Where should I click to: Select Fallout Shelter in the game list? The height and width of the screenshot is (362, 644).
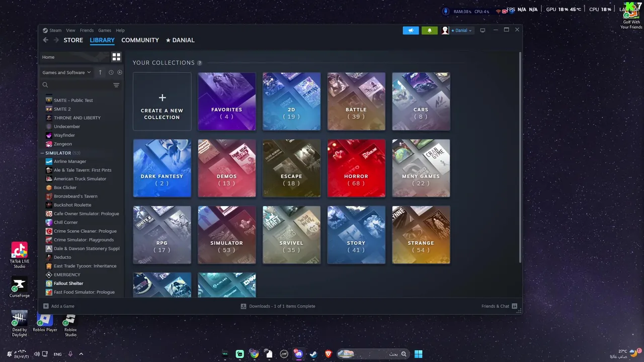[x=68, y=284]
